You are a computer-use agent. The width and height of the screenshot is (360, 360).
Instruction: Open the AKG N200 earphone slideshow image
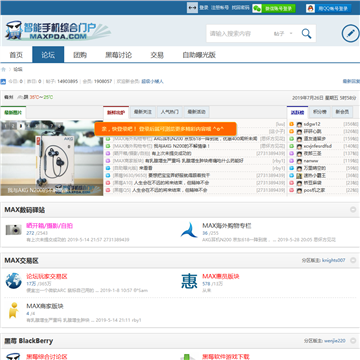(52, 158)
